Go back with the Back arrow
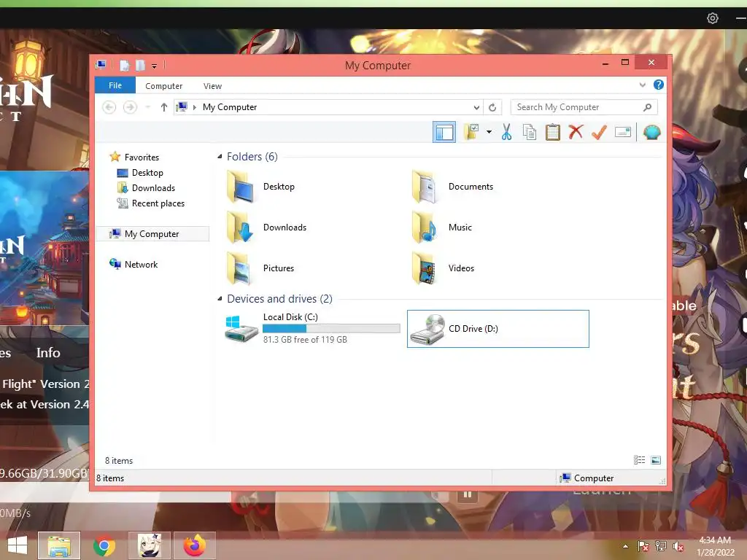747x560 pixels. [x=109, y=107]
